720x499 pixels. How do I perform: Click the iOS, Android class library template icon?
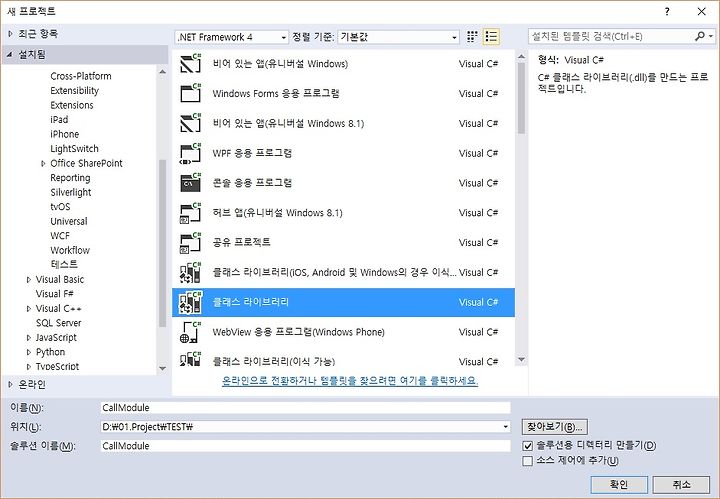pos(191,273)
